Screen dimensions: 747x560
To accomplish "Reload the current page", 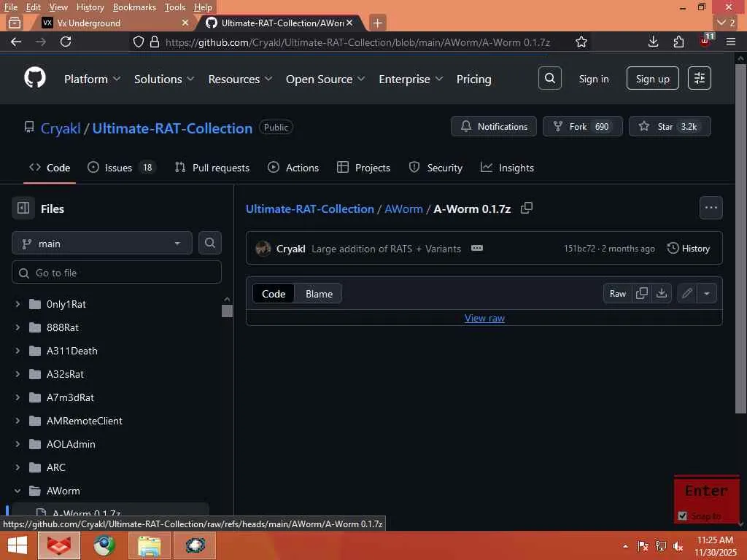I will coord(66,42).
